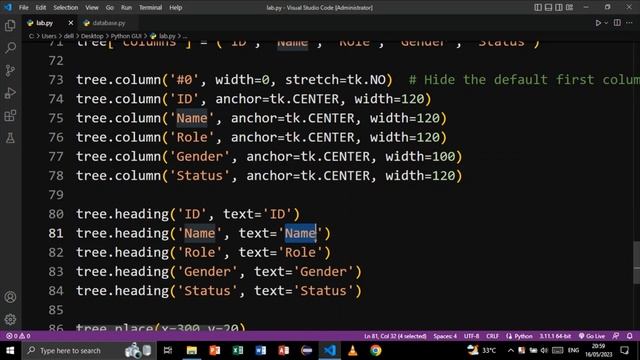
Task: Open VLC media player from the taskbar
Action: [353, 350]
